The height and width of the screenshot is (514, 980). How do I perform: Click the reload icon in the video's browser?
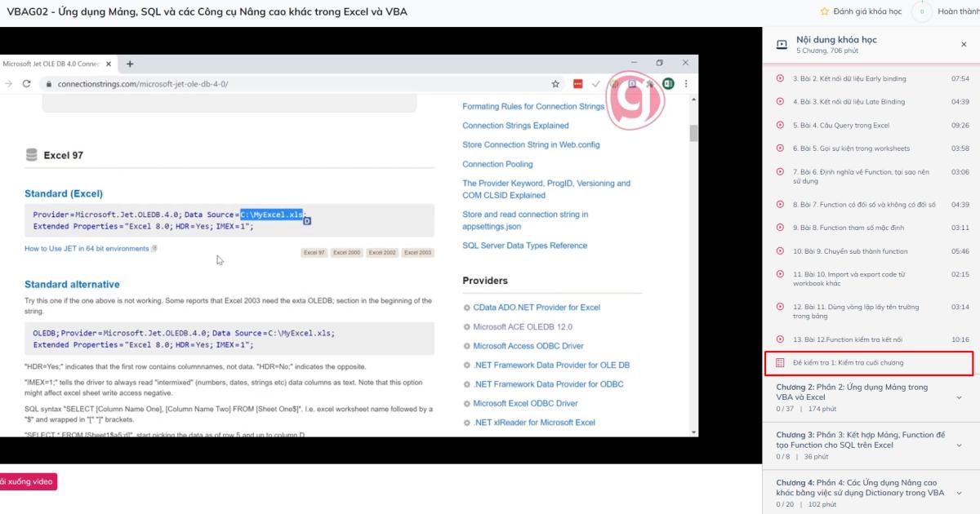26,83
